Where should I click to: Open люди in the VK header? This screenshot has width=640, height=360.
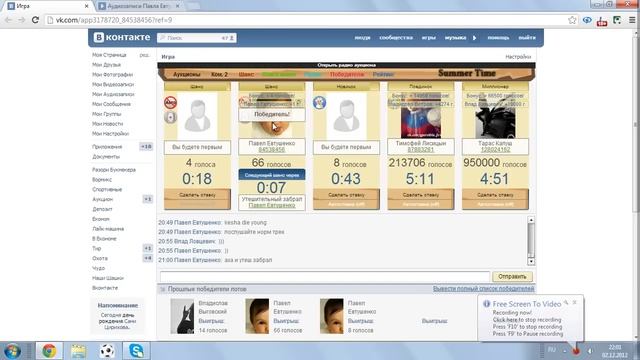click(362, 38)
